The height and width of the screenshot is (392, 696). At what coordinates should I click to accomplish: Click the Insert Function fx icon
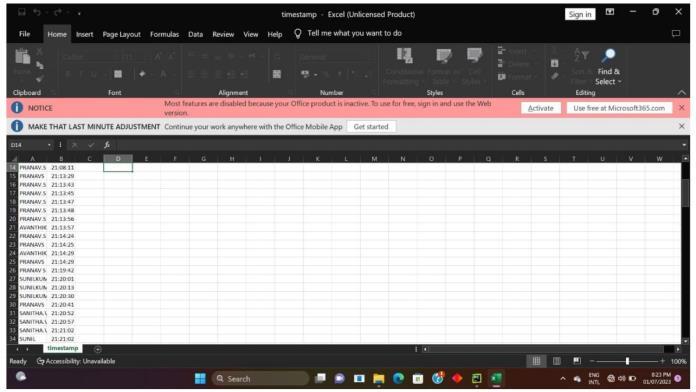(107, 145)
